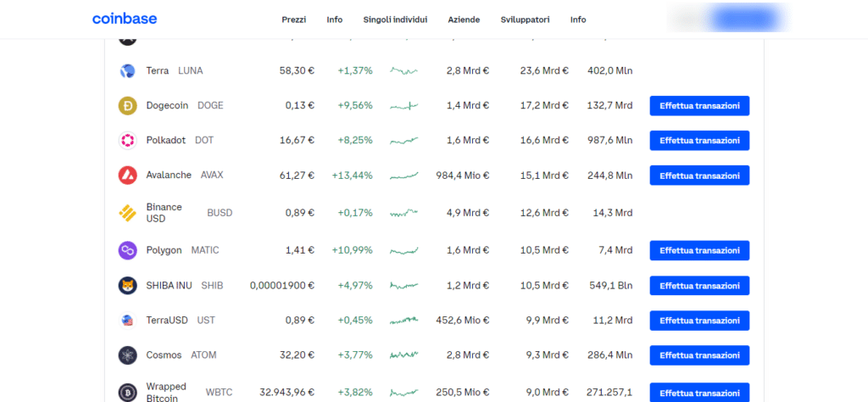Open the Singoli individui menu
This screenshot has width=868, height=402.
395,20
